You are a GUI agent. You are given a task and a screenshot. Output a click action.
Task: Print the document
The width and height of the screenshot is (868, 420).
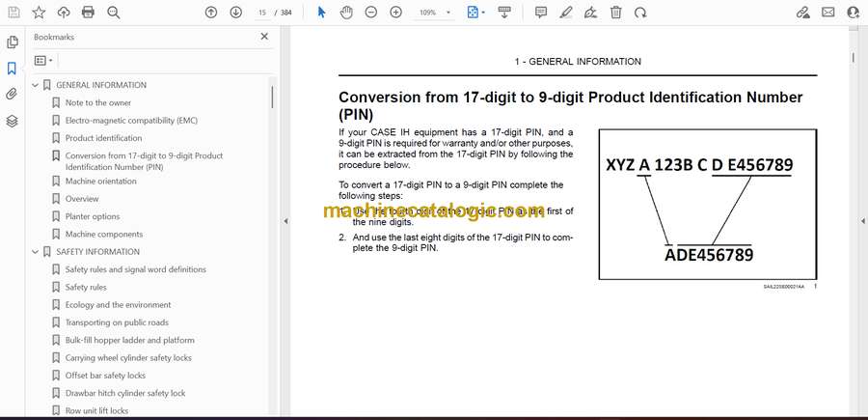[88, 13]
